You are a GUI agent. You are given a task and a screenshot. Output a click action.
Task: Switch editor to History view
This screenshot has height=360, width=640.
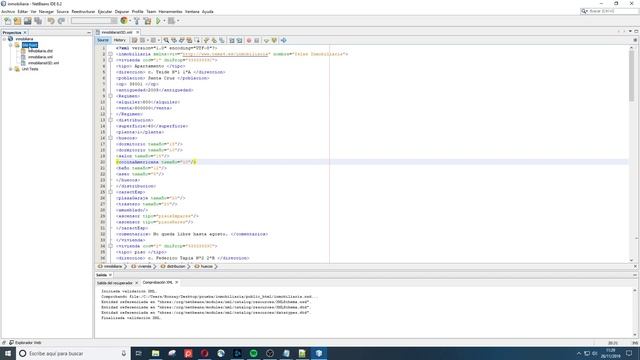119,40
